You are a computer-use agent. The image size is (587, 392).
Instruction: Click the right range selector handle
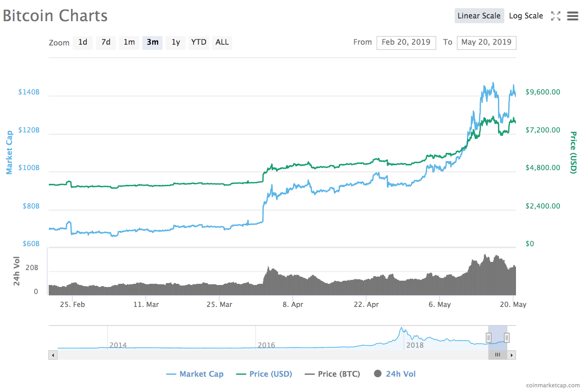(x=507, y=337)
